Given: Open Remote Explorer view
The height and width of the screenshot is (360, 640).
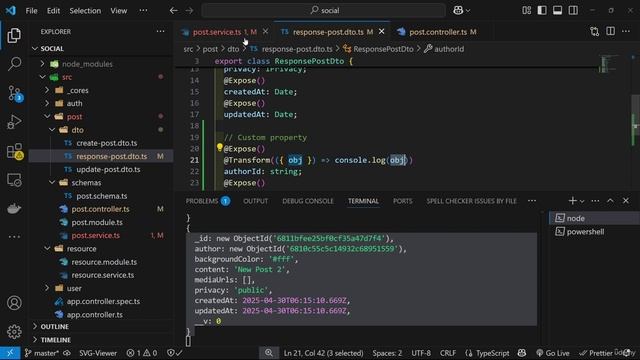Looking at the screenshot, I should point(14,180).
